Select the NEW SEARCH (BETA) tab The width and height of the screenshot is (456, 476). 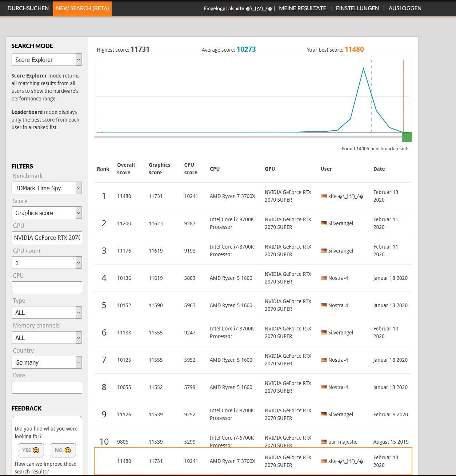click(83, 8)
